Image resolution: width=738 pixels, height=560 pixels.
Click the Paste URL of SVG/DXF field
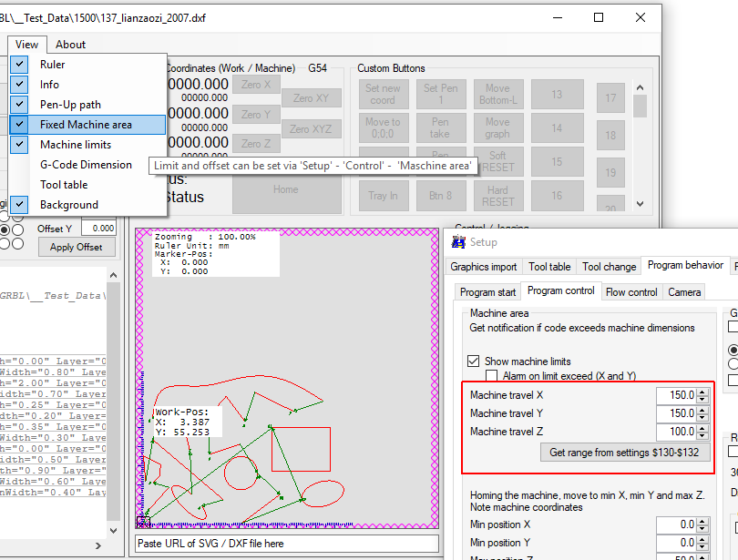(286, 544)
